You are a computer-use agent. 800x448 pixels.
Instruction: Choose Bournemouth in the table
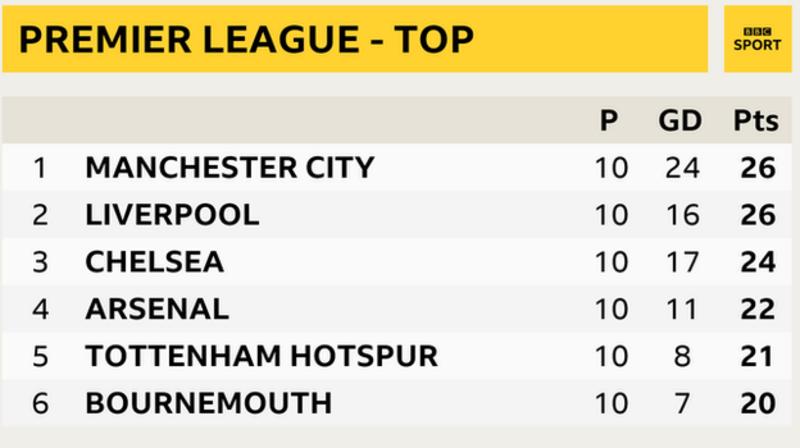pos(208,403)
